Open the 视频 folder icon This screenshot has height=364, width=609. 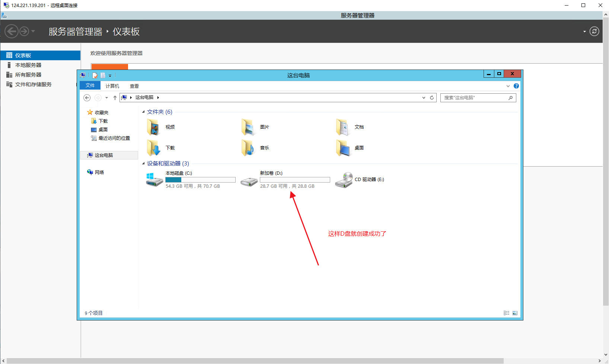coord(153,127)
